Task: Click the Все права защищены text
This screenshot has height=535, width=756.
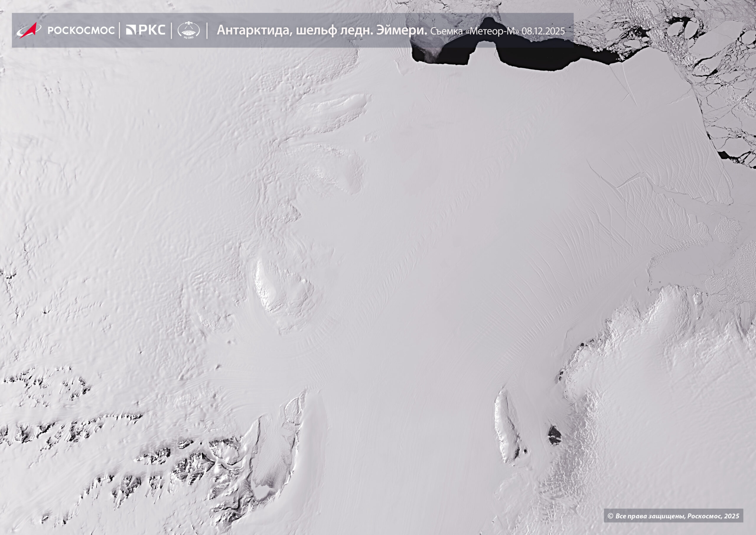Action: tap(650, 516)
